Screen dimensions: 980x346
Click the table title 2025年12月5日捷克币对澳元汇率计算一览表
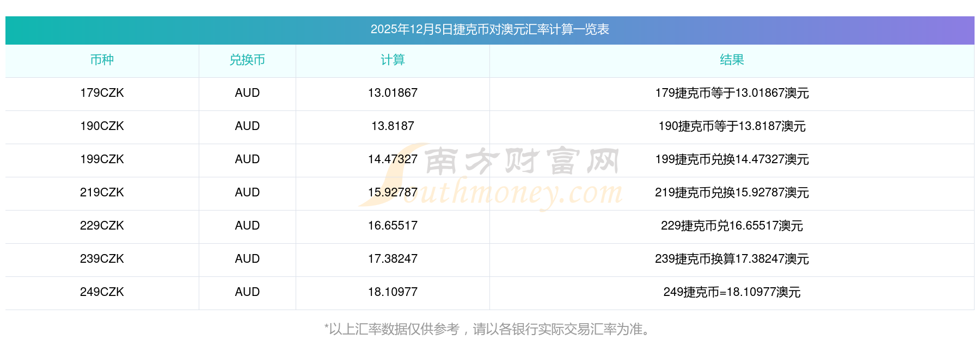tap(489, 29)
